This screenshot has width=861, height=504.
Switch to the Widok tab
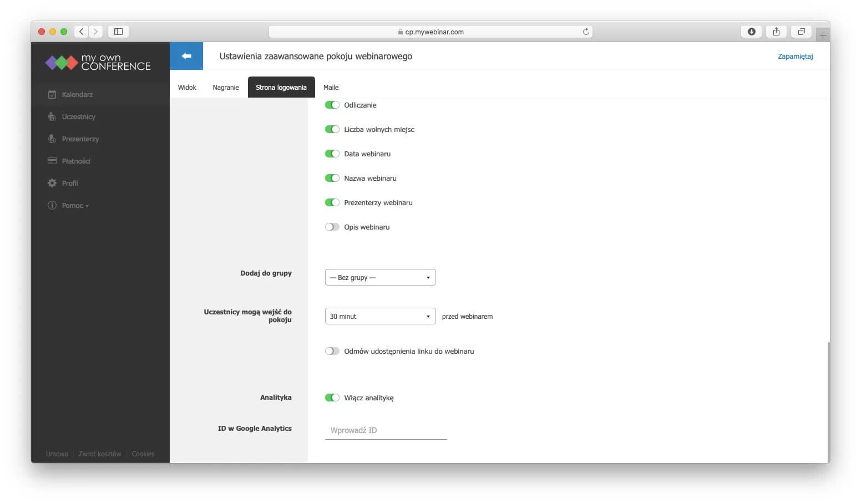(x=187, y=87)
